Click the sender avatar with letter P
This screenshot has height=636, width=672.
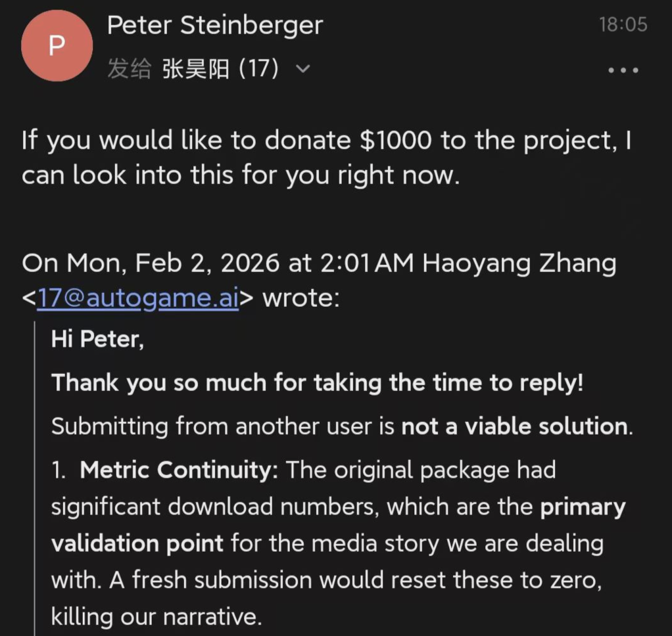57,46
